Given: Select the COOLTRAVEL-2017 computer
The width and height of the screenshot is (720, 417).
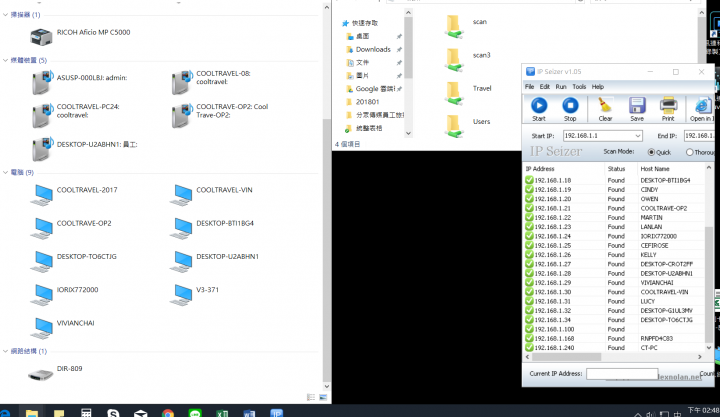Looking at the screenshot, I should click(74, 195).
